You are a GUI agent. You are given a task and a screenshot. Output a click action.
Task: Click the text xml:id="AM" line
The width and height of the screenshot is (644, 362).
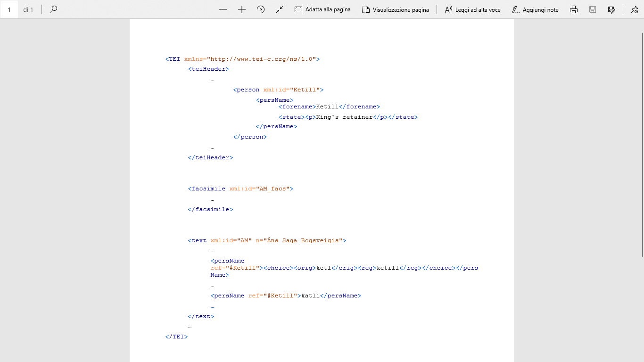click(267, 240)
